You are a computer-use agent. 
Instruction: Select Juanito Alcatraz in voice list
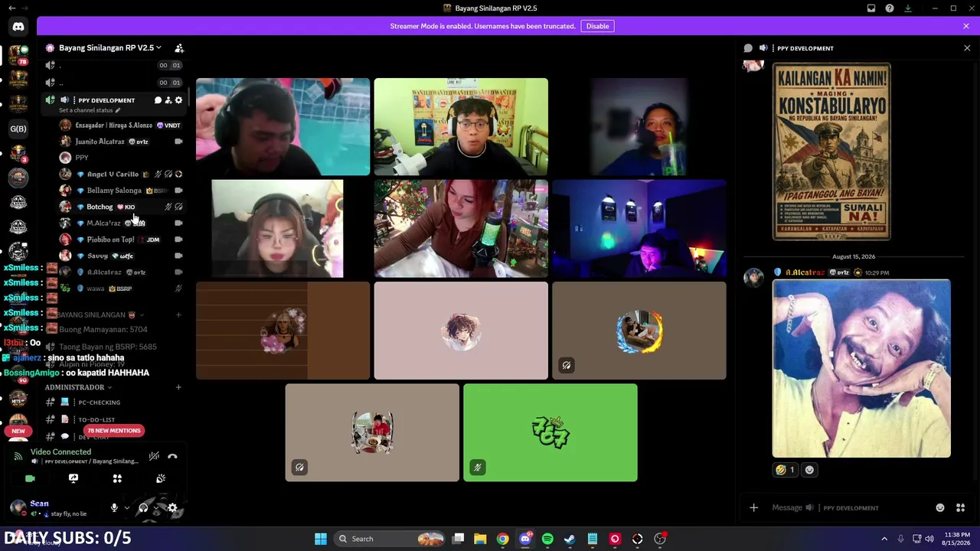pyautogui.click(x=100, y=142)
